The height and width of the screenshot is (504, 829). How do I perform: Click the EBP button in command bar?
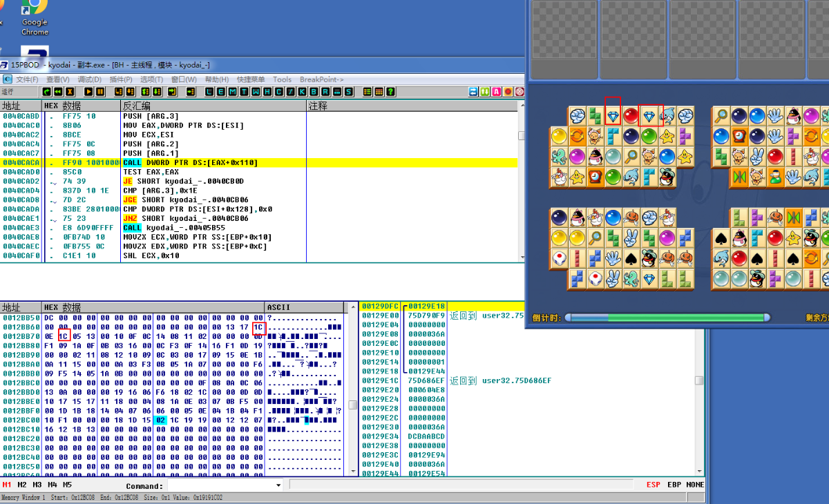click(674, 485)
